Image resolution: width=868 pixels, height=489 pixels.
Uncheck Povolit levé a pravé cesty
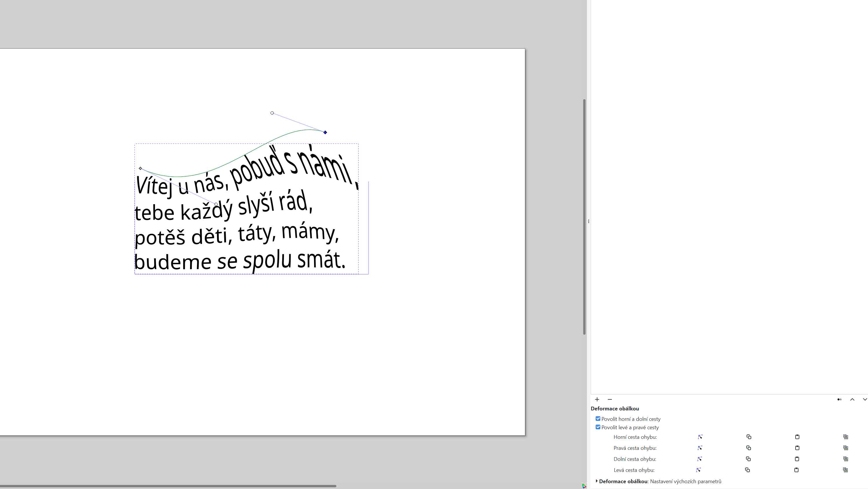598,427
